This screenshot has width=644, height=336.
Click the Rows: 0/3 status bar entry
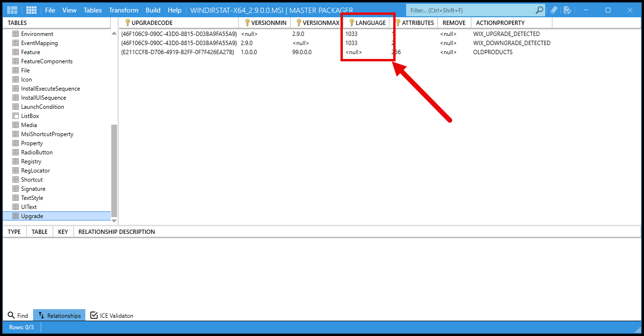click(x=22, y=327)
